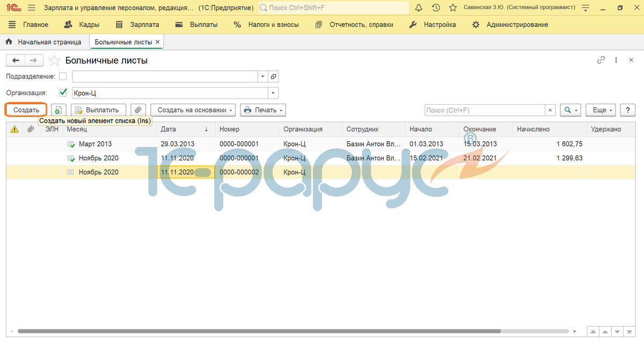This screenshot has width=644, height=343.
Task: Open service settings icon beside user name
Action: 586,8
